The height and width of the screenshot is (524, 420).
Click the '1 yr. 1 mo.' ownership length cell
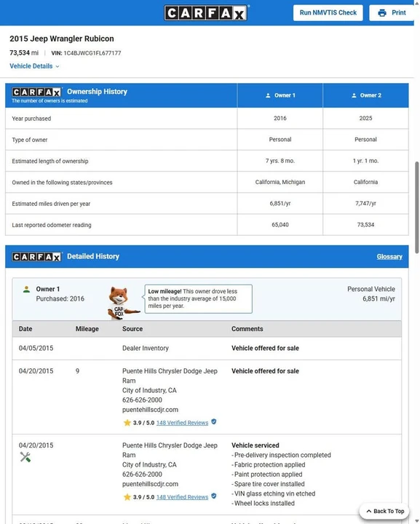[365, 161]
